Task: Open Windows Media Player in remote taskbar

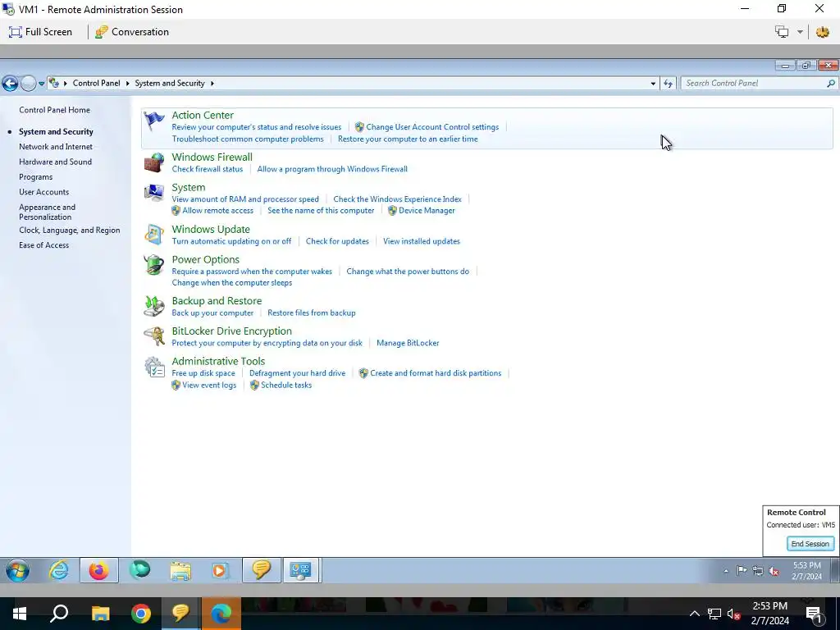Action: click(220, 571)
